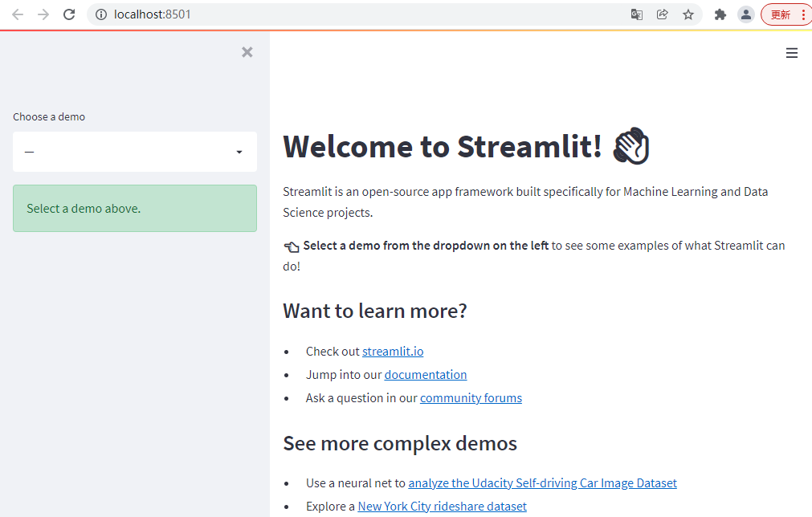812x517 pixels.
Task: Reload the page with the refresh icon
Action: tap(69, 14)
